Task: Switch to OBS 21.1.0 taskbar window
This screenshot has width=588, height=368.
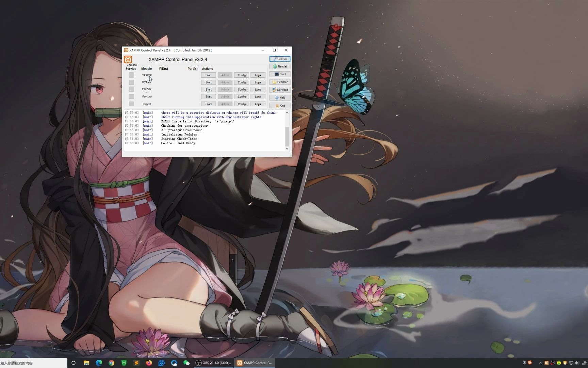Action: pyautogui.click(x=213, y=363)
